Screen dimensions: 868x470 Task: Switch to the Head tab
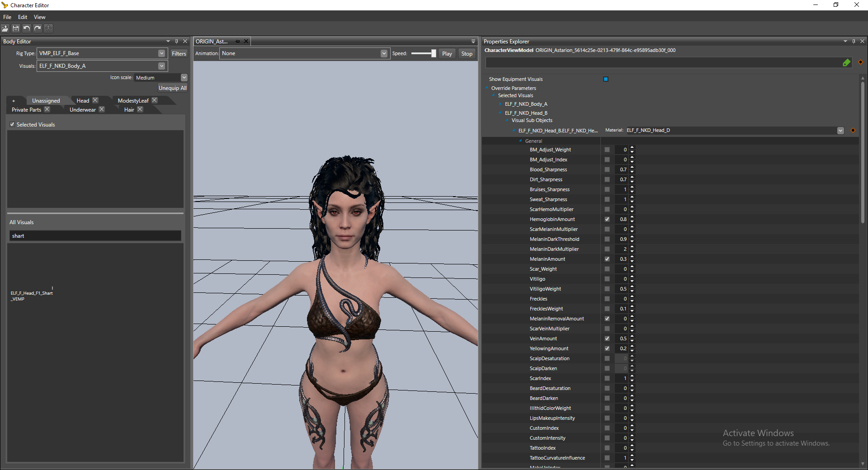pos(83,101)
